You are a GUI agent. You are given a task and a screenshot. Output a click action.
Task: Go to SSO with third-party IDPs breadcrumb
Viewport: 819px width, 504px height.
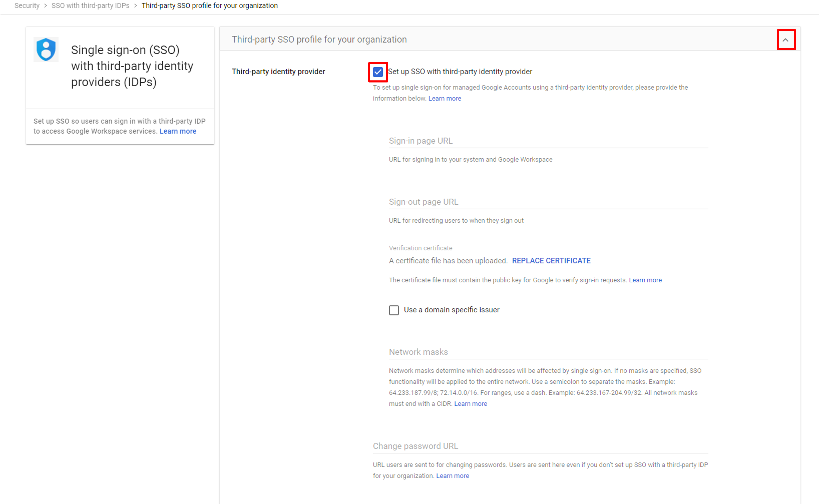(90, 6)
